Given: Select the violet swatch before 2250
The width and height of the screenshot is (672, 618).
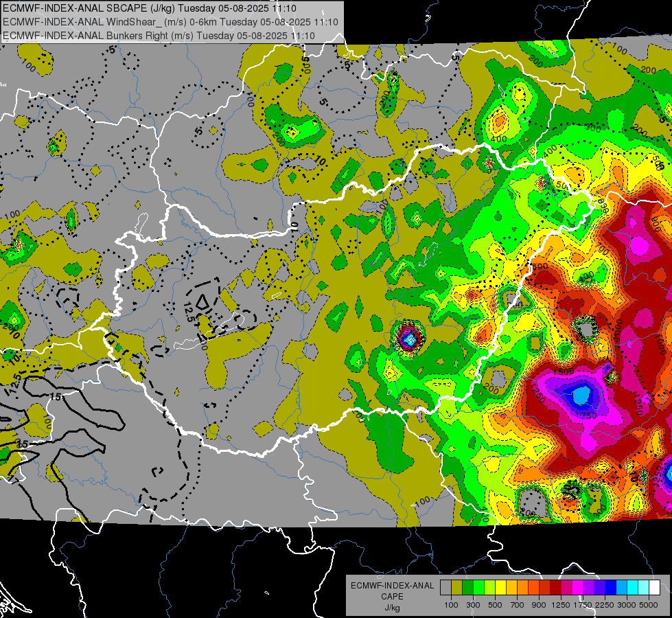Looking at the screenshot, I should 599,588.
